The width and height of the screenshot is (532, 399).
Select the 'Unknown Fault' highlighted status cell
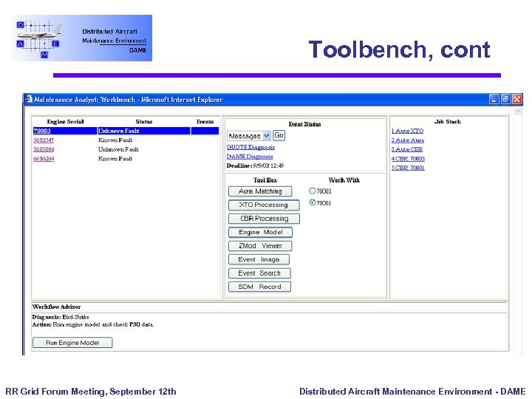143,131
